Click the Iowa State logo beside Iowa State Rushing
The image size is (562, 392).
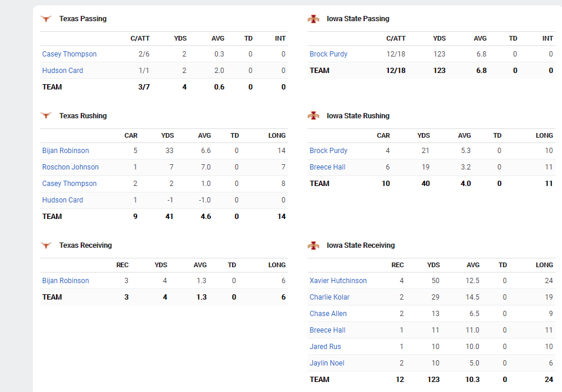point(313,116)
